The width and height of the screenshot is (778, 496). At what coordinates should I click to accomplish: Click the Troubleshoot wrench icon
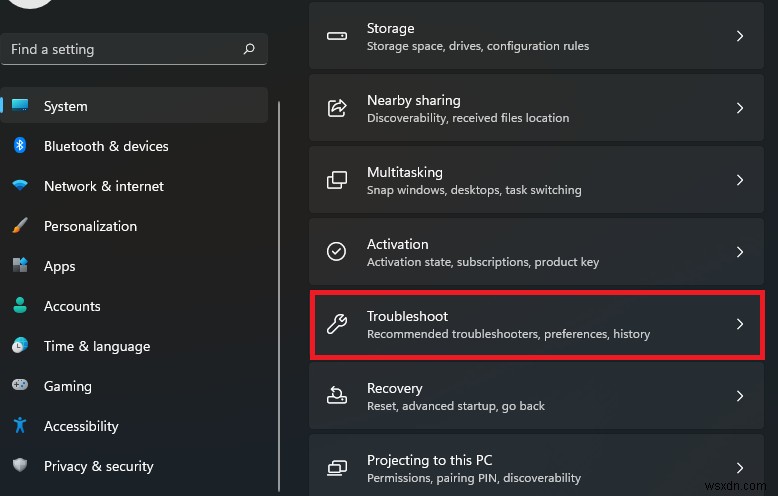pyautogui.click(x=337, y=324)
